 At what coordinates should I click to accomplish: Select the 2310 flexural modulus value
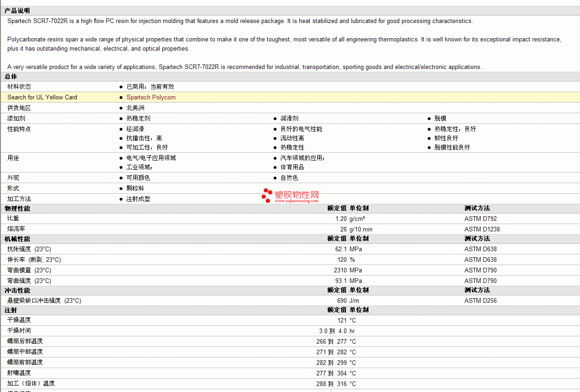340,270
